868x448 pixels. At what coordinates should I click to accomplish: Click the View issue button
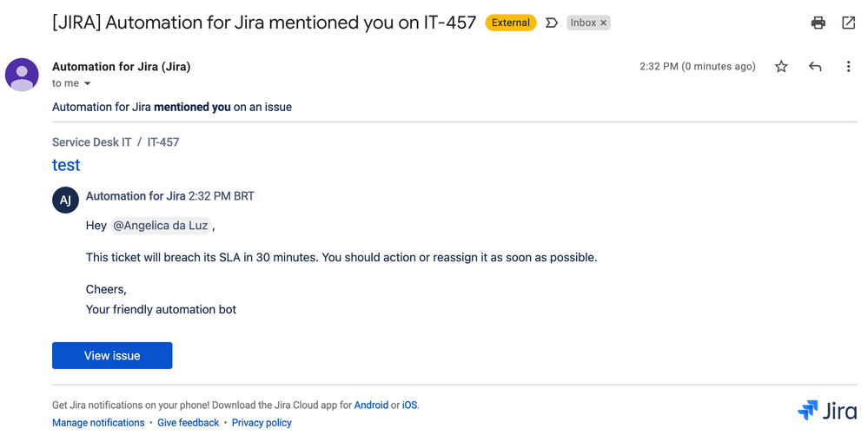(x=112, y=356)
